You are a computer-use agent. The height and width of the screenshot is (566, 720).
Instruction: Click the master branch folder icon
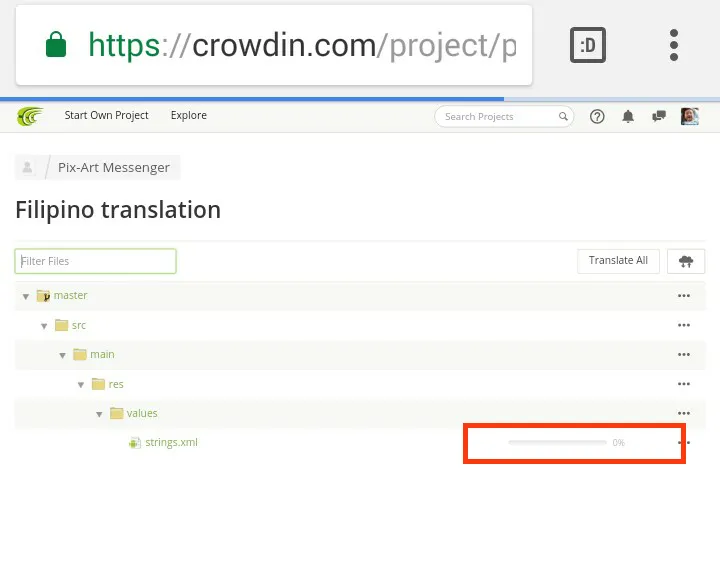(x=43, y=296)
